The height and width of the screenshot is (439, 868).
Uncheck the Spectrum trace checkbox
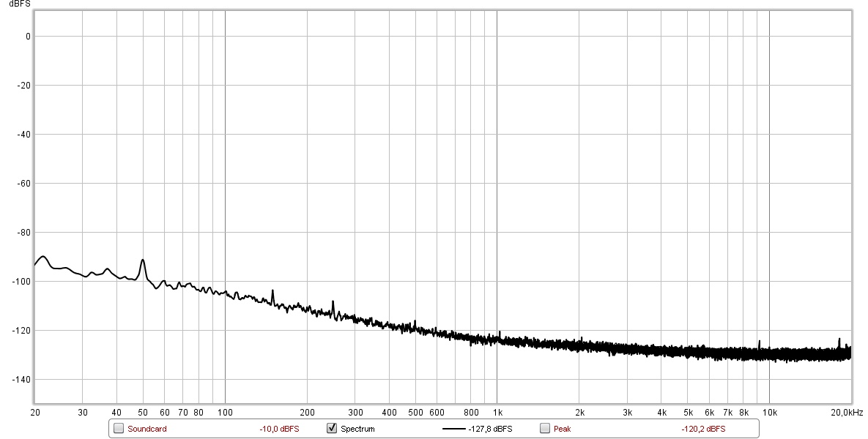[x=332, y=429]
